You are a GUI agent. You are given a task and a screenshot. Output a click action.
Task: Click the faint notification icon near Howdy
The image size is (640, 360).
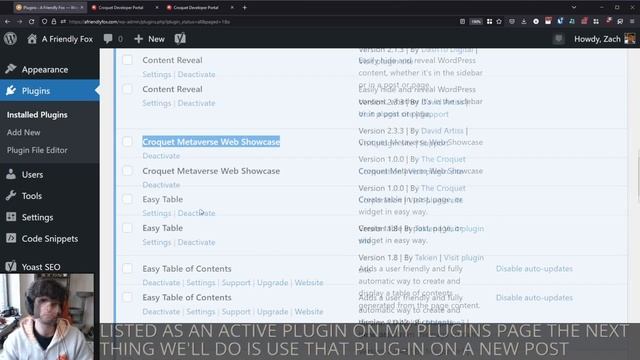[558, 39]
